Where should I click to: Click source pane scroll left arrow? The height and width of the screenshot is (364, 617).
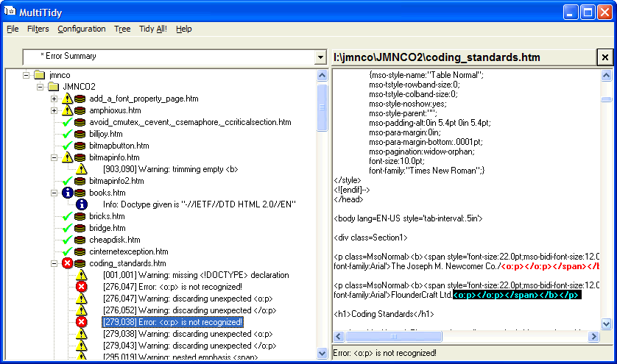tap(339, 337)
